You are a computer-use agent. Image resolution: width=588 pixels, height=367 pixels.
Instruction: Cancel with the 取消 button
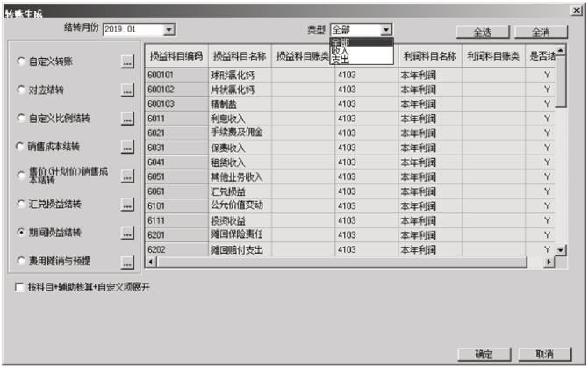tap(544, 354)
